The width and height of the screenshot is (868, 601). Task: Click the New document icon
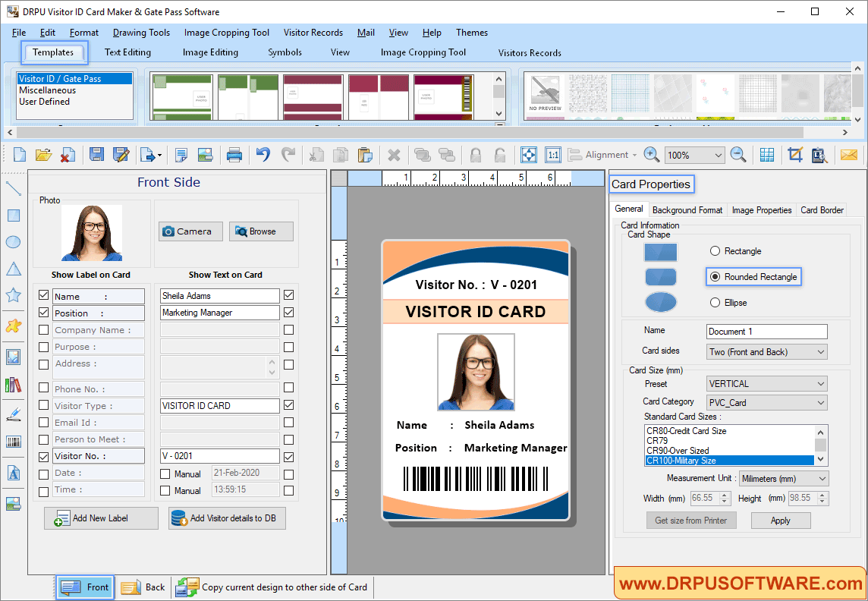tap(20, 155)
